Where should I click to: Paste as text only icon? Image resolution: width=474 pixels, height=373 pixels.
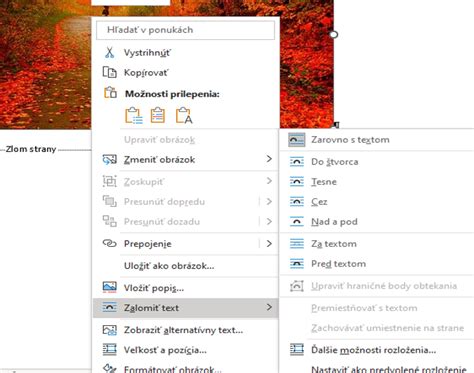pos(184,115)
